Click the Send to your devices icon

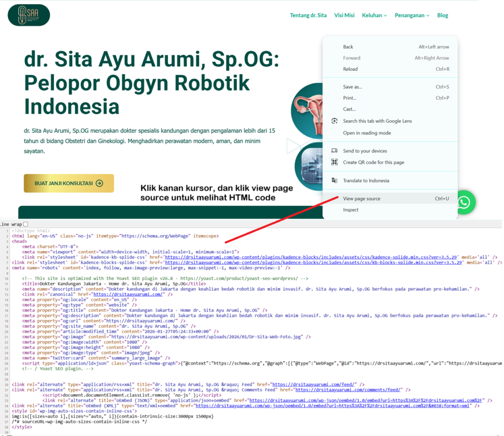tap(334, 151)
